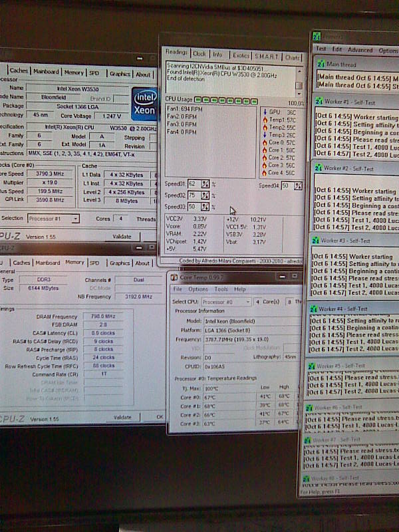Click the flame icon beside Temp2
This screenshot has height=532, width=399.
click(265, 128)
